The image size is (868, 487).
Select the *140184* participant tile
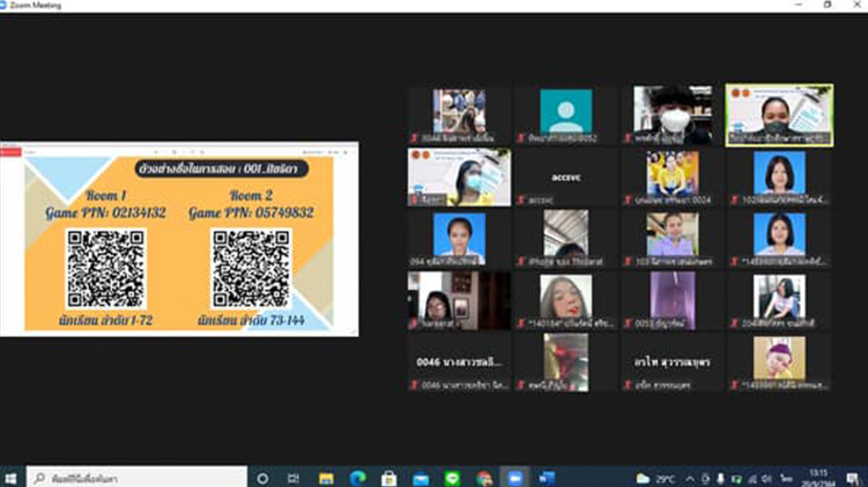coord(566,301)
